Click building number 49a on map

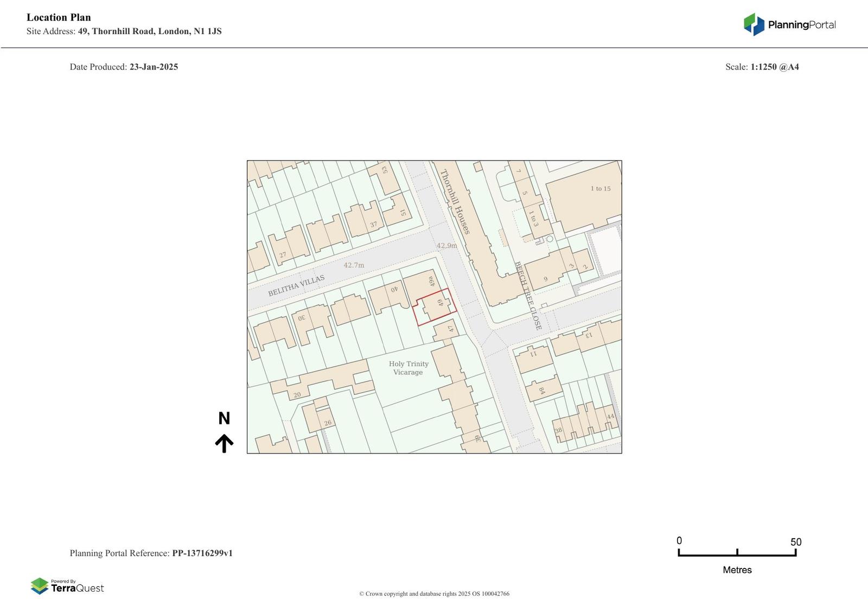pyautogui.click(x=432, y=282)
